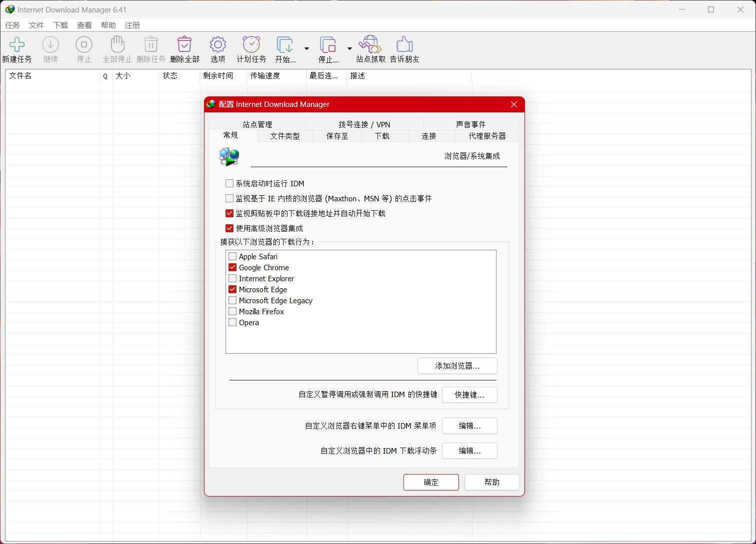
Task: Check the Apple Safari checkbox
Action: [x=232, y=256]
